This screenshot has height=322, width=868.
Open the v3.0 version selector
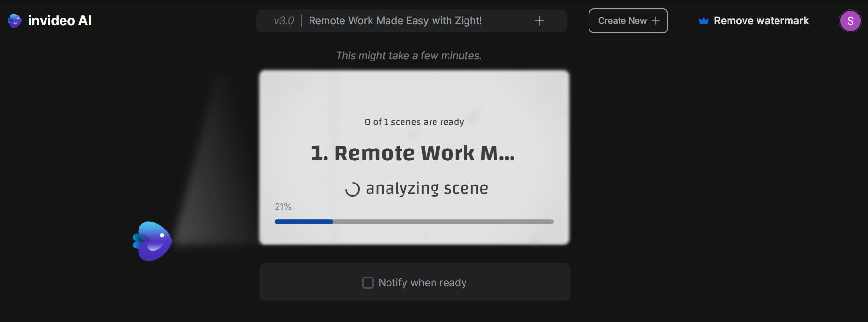tap(283, 21)
